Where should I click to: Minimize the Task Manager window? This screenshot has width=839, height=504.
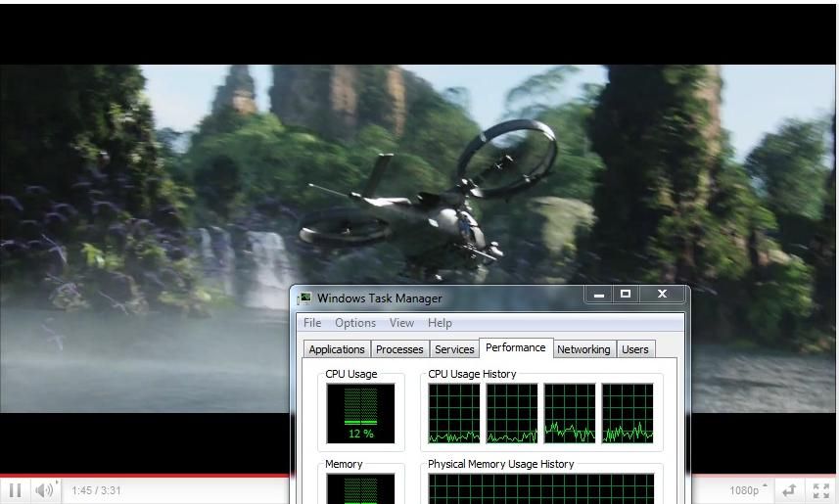(x=599, y=295)
